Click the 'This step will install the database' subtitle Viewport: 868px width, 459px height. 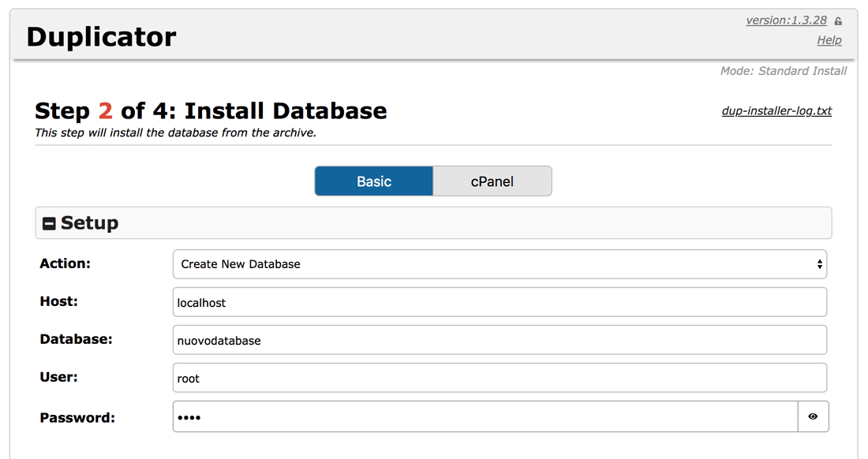tap(175, 132)
